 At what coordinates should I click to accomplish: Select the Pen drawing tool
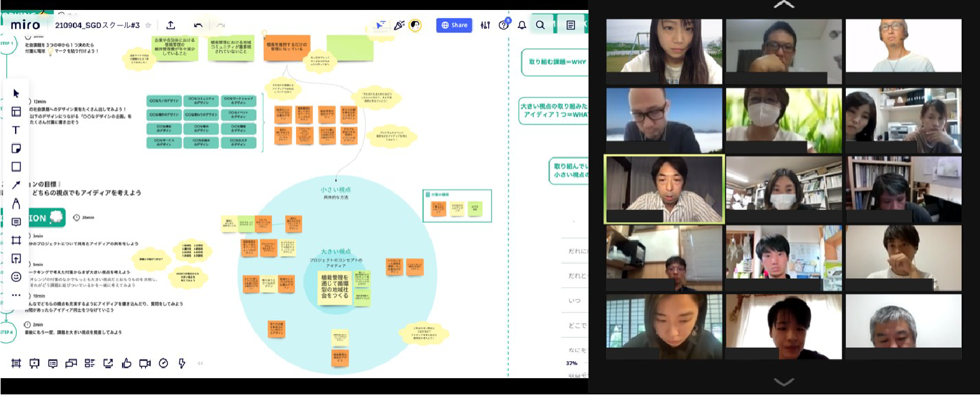coord(16,203)
